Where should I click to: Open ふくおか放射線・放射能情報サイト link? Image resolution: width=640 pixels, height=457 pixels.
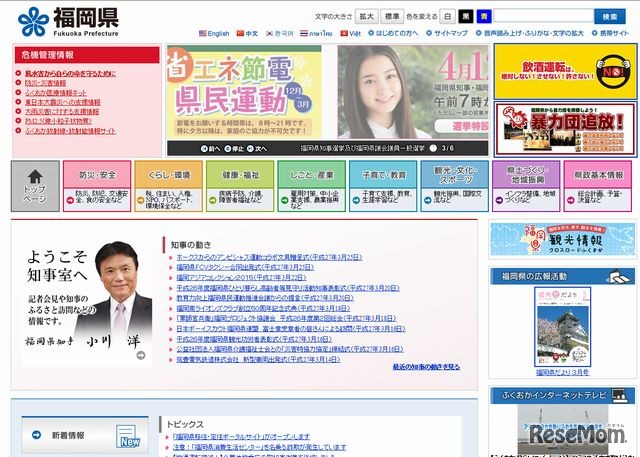[70, 131]
